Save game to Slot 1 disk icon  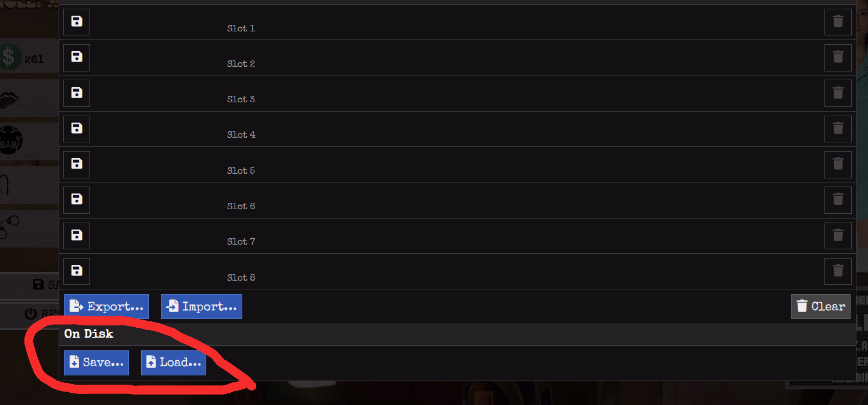click(x=77, y=22)
